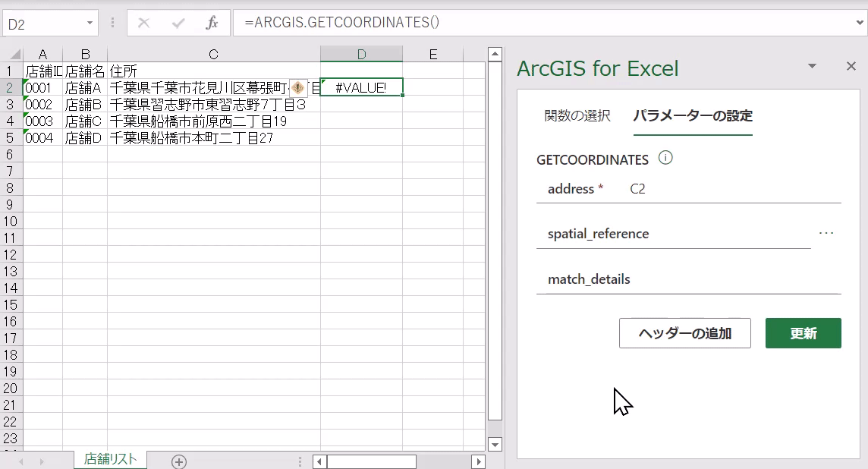Click the spatial_reference input field
The height and width of the screenshot is (469, 868).
(x=674, y=234)
